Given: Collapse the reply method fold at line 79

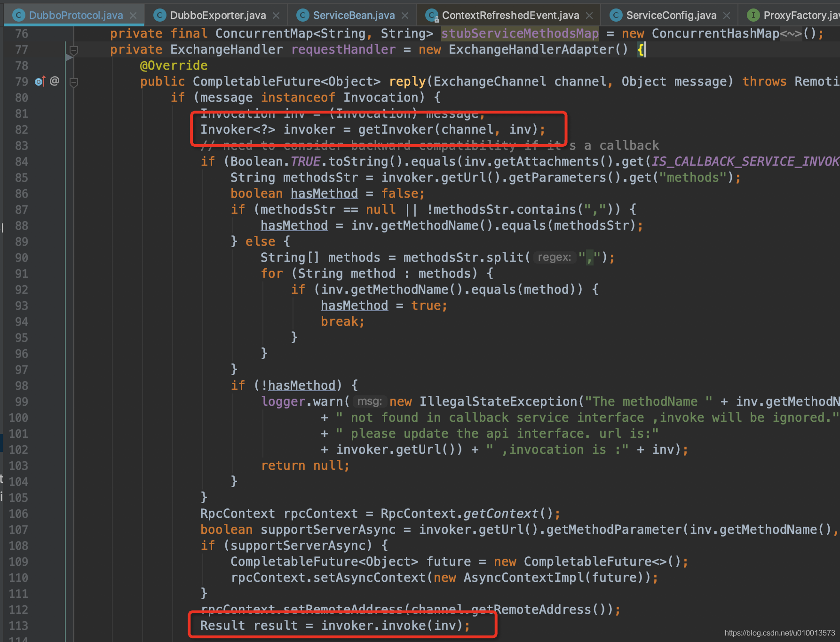Looking at the screenshot, I should click(74, 82).
